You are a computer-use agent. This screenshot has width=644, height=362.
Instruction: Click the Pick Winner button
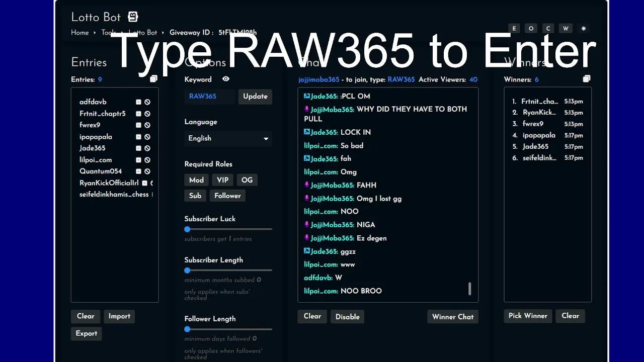pos(528,316)
